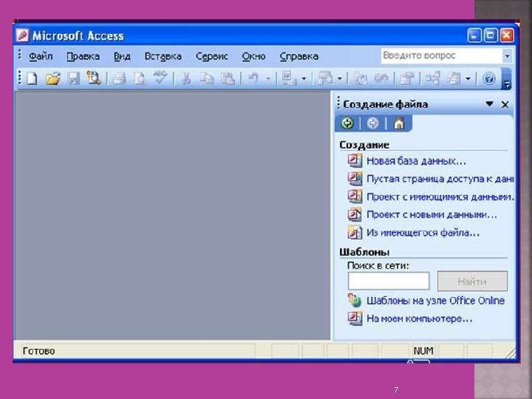Expand the toolbar options arrow at the right end
532x399 pixels.
tap(507, 79)
